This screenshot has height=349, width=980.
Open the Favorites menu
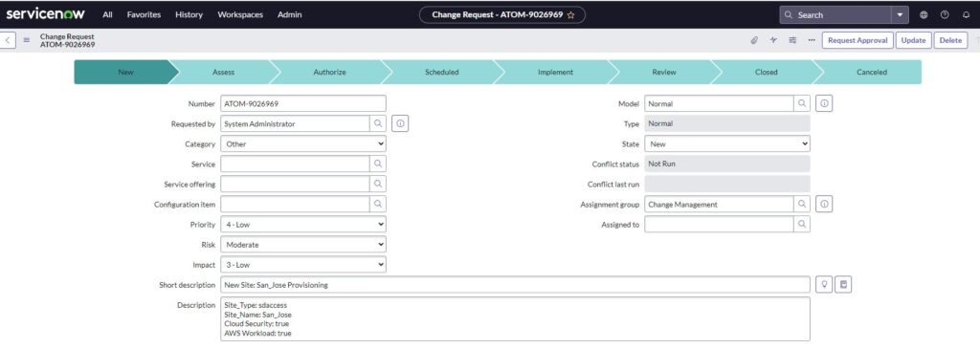tap(144, 15)
